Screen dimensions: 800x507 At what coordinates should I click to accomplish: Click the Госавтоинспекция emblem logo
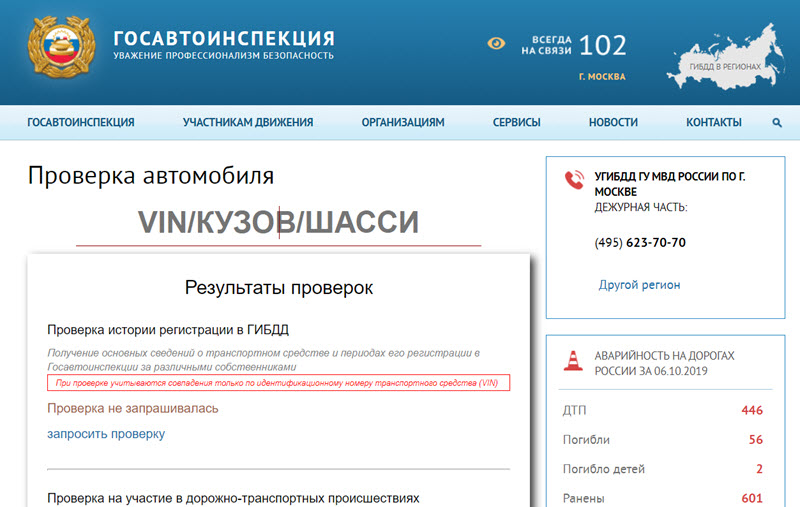tap(62, 47)
